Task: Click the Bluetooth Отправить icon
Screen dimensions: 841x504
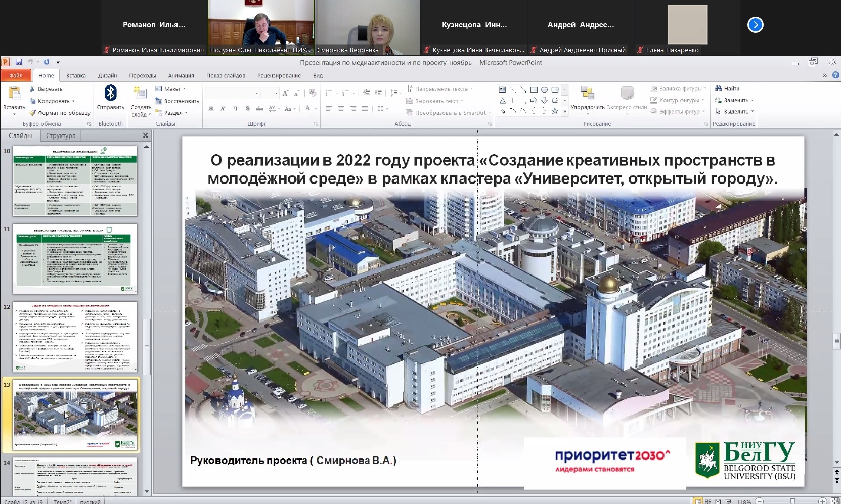Action: tap(110, 94)
